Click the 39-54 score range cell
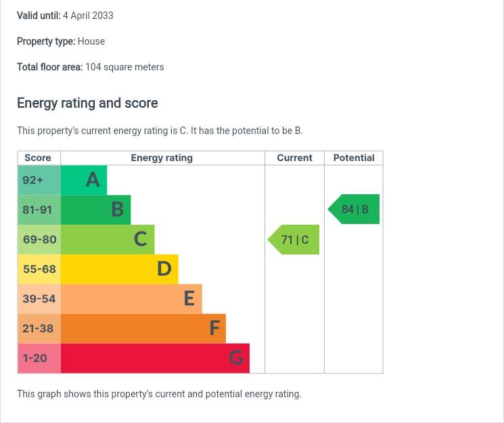 tap(39, 299)
